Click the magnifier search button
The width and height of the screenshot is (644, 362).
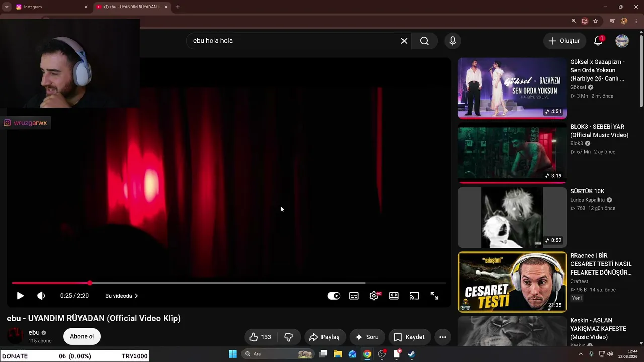coord(424,41)
